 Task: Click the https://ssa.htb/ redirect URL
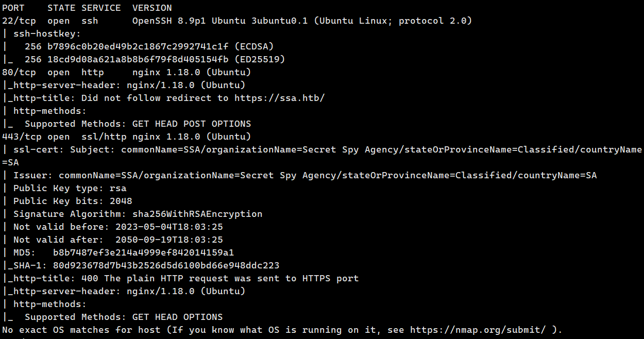pos(279,98)
